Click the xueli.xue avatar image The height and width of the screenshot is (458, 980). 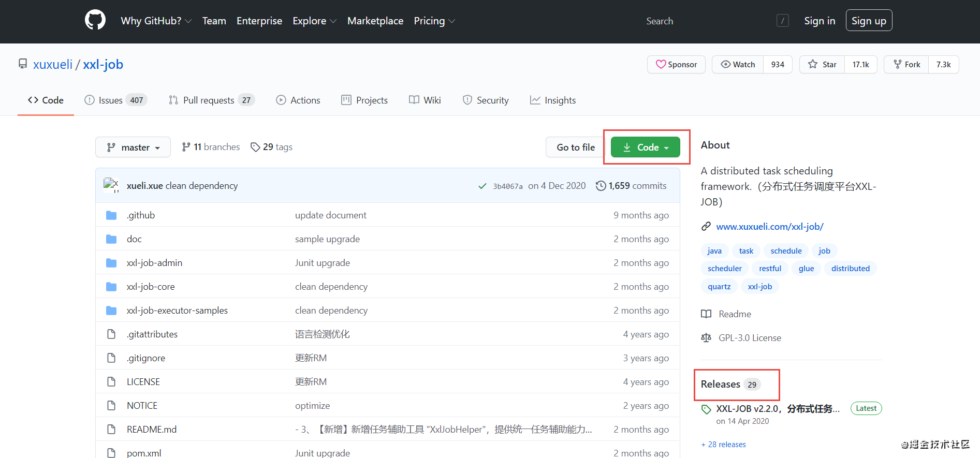click(111, 185)
